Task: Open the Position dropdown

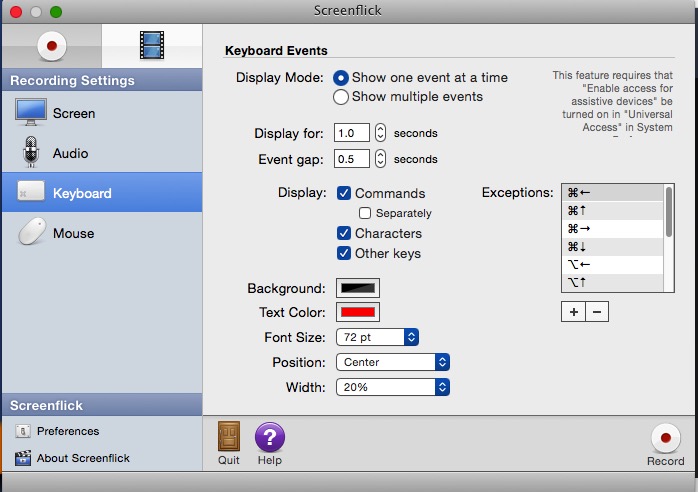Action: (393, 362)
